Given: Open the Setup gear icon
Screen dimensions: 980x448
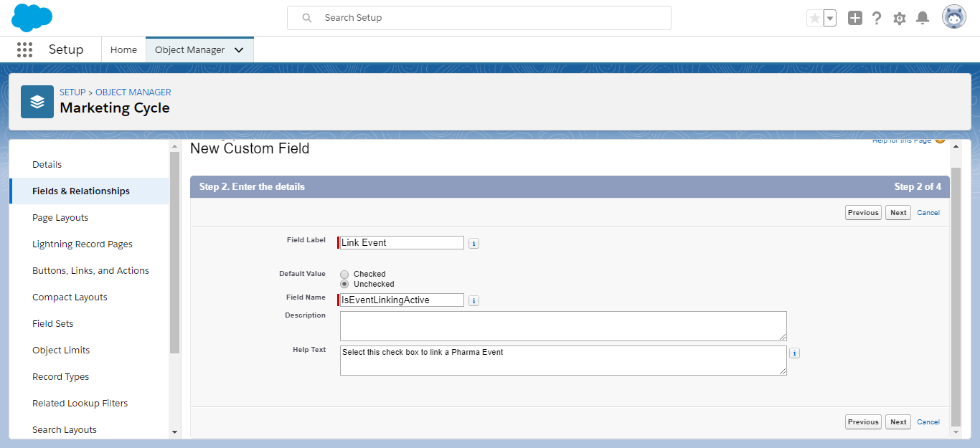Looking at the screenshot, I should click(900, 18).
